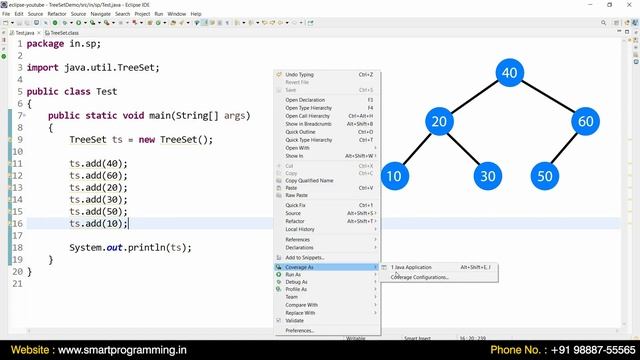This screenshot has height=360, width=640.
Task: Open the Refactor menu in menu bar
Action: coord(57,14)
